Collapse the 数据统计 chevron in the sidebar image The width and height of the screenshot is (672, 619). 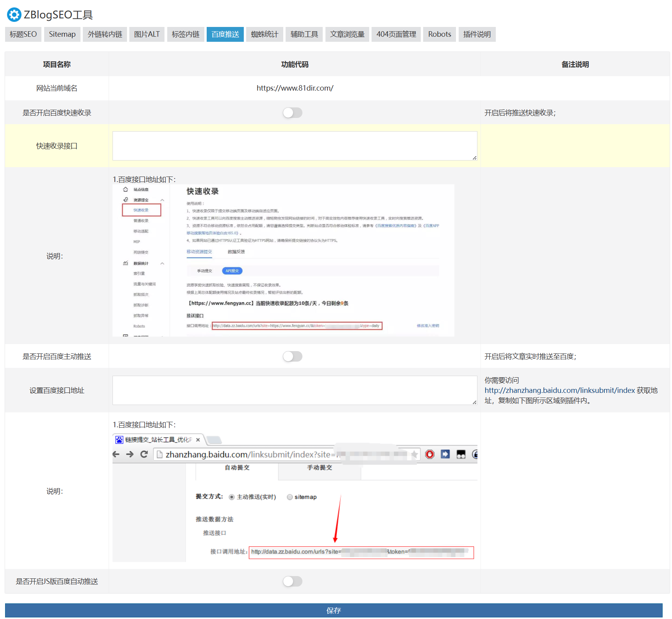(162, 264)
